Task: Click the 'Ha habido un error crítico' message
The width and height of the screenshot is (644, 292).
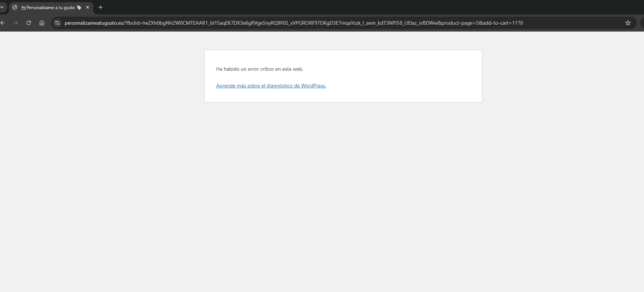Action: click(259, 69)
